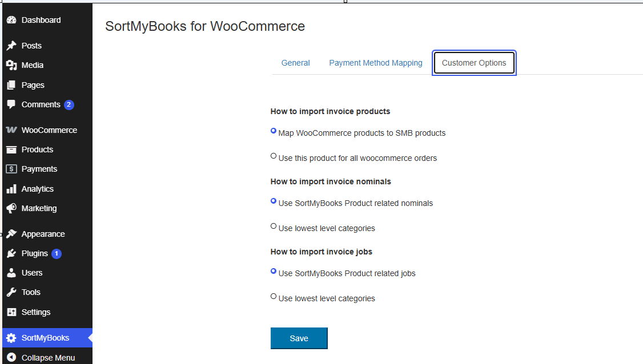
Task: Click the Collapse Menu label
Action: point(49,358)
